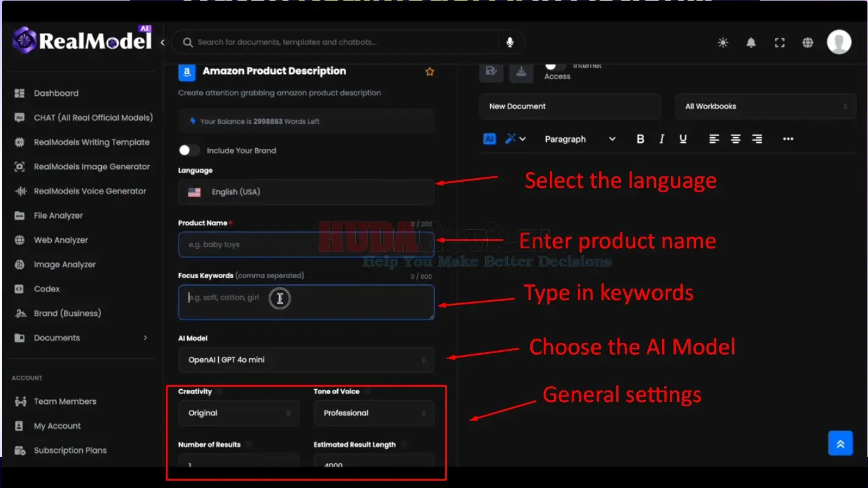This screenshot has width=868, height=488.
Task: Open the AI Model dropdown
Action: [x=306, y=360]
